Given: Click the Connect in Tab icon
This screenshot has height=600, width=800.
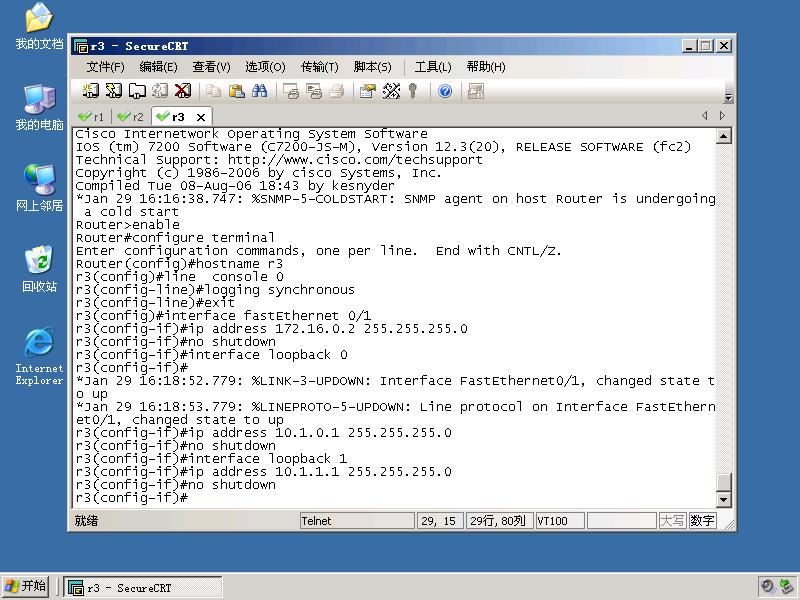Looking at the screenshot, I should 137,91.
